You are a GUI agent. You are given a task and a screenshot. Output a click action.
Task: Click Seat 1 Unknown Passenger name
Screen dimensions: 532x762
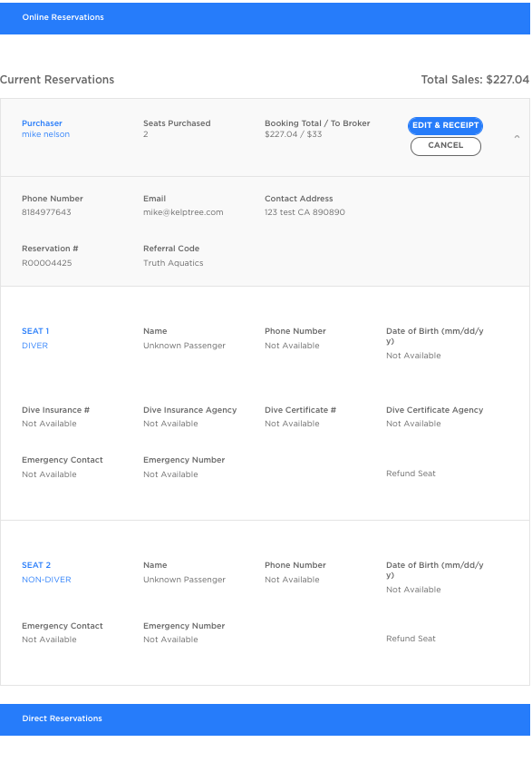[185, 346]
